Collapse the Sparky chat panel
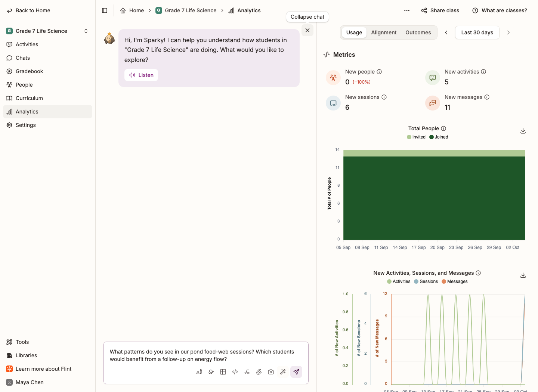The image size is (538, 392). click(x=307, y=30)
